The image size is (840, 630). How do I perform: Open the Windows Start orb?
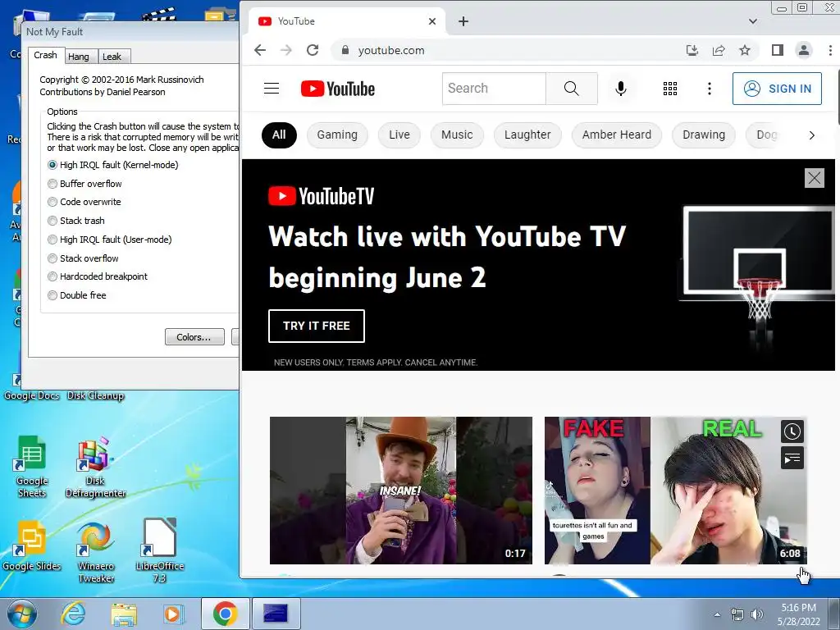22,614
